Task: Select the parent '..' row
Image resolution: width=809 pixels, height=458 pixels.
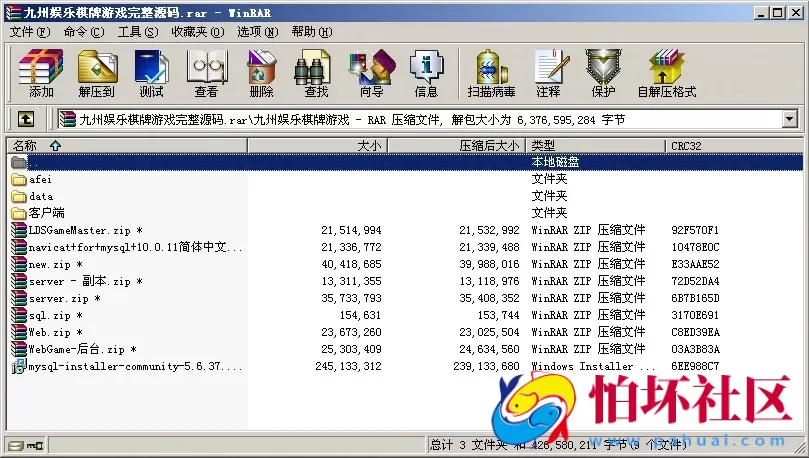Action: [405, 162]
